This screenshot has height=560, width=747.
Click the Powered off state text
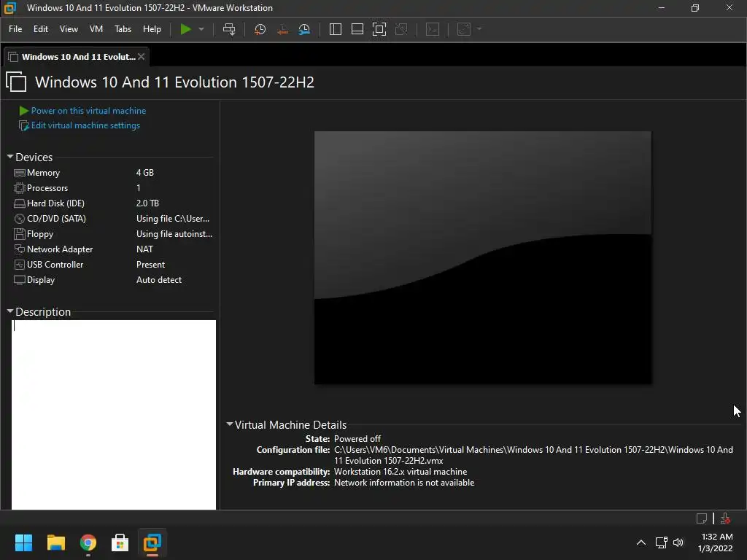(x=357, y=438)
